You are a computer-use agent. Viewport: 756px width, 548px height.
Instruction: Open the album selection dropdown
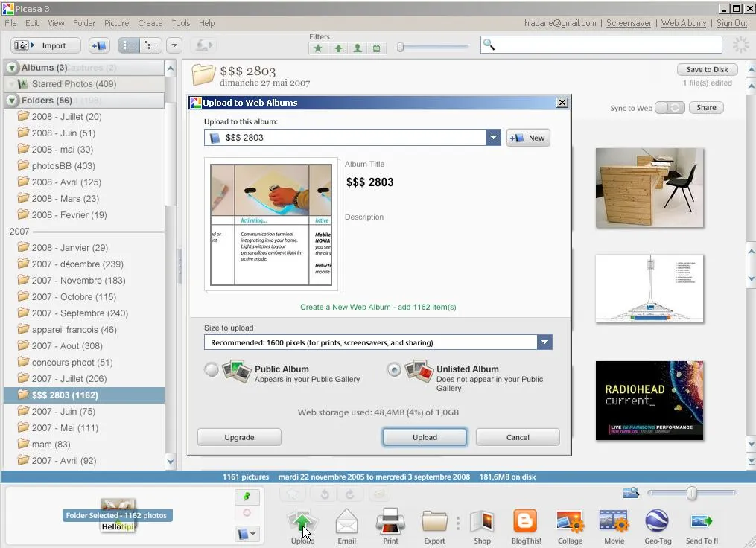(493, 137)
